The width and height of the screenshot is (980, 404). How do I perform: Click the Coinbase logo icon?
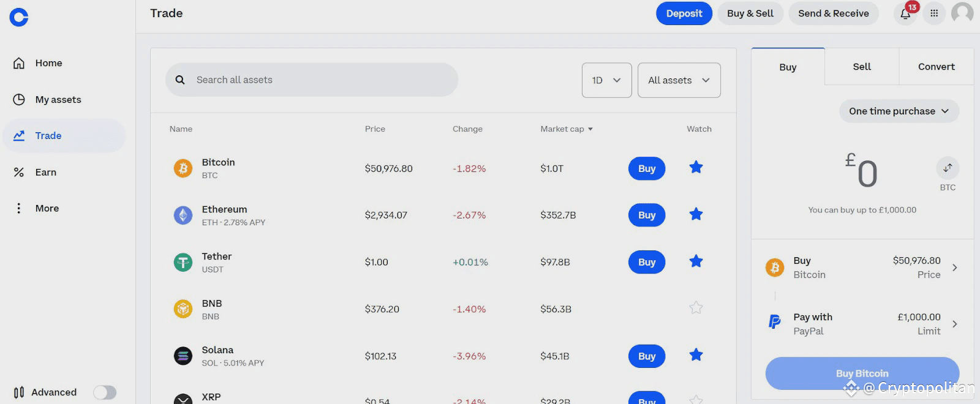click(19, 17)
